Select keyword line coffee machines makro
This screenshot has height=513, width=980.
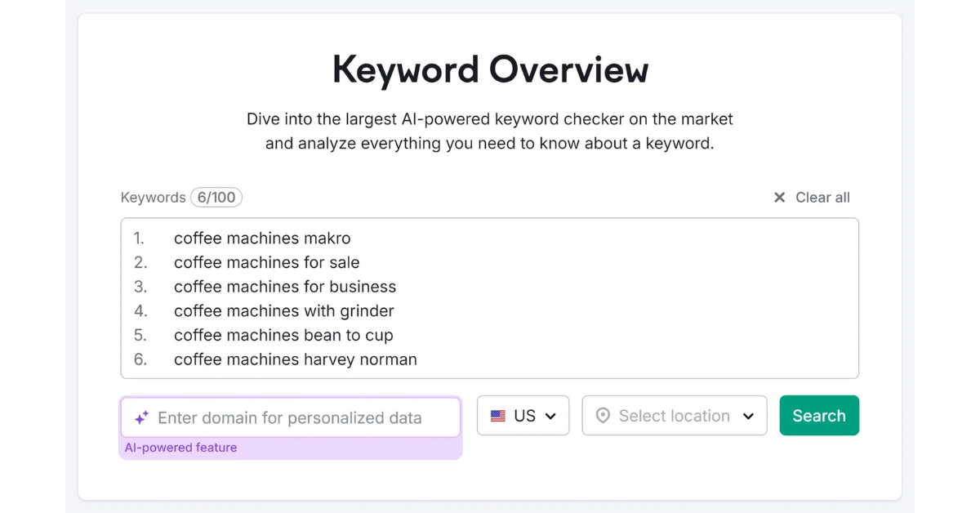tap(262, 239)
